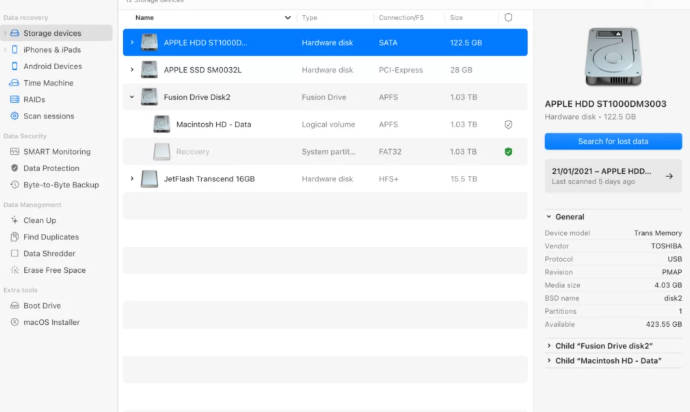Open Boot Drive extra tool
The height and width of the screenshot is (412, 690).
(x=42, y=305)
